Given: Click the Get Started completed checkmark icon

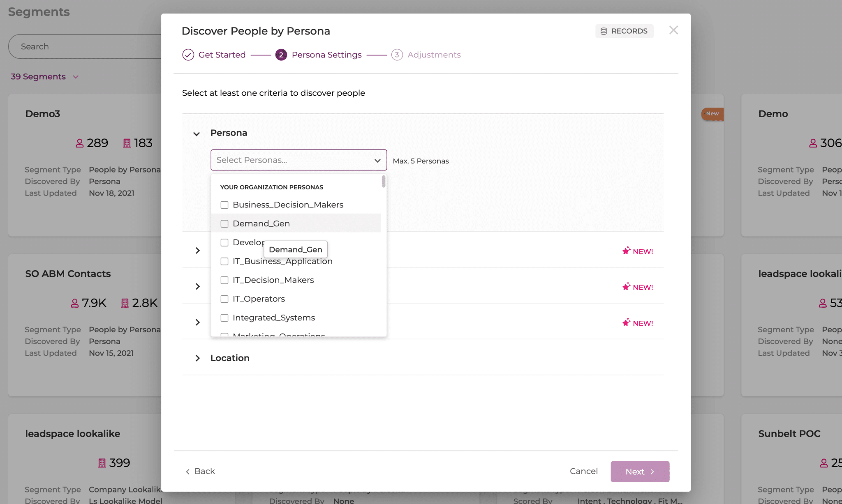Looking at the screenshot, I should click(x=188, y=54).
